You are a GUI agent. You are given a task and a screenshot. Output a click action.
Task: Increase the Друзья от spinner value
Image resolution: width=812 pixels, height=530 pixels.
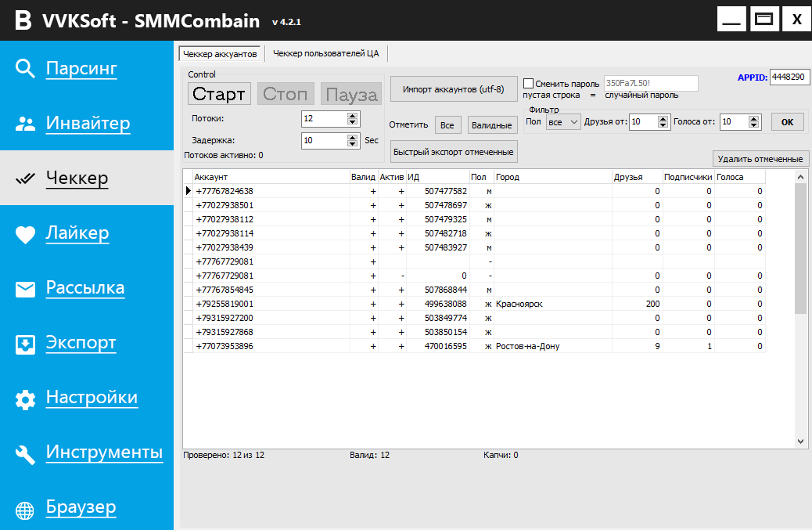(x=665, y=118)
